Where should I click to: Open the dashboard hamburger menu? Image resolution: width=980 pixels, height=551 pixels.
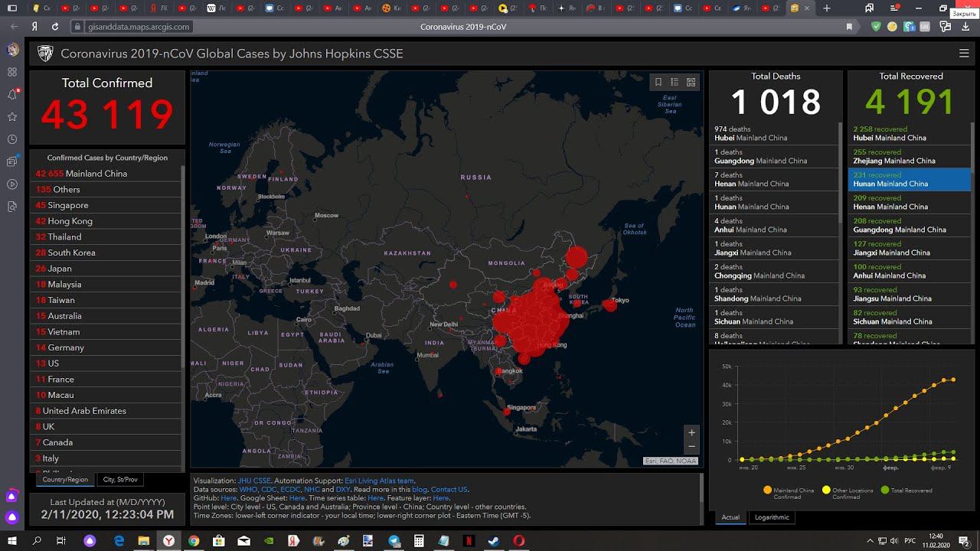pyautogui.click(x=964, y=54)
